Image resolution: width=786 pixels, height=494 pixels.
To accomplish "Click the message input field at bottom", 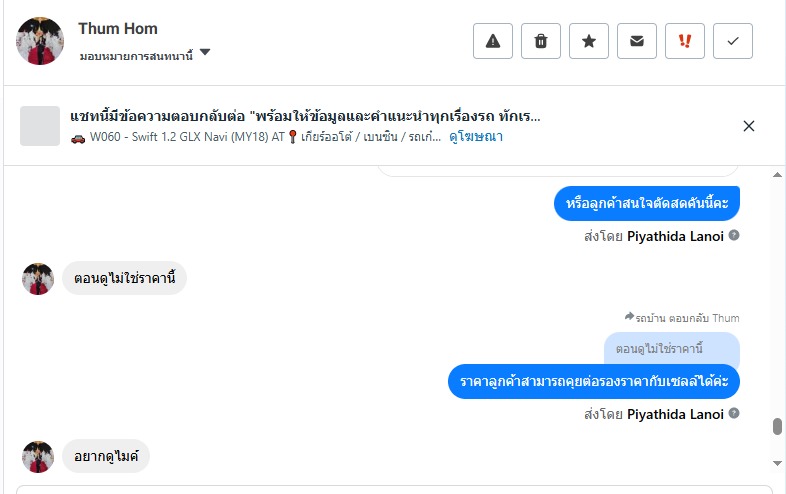I will point(394,489).
